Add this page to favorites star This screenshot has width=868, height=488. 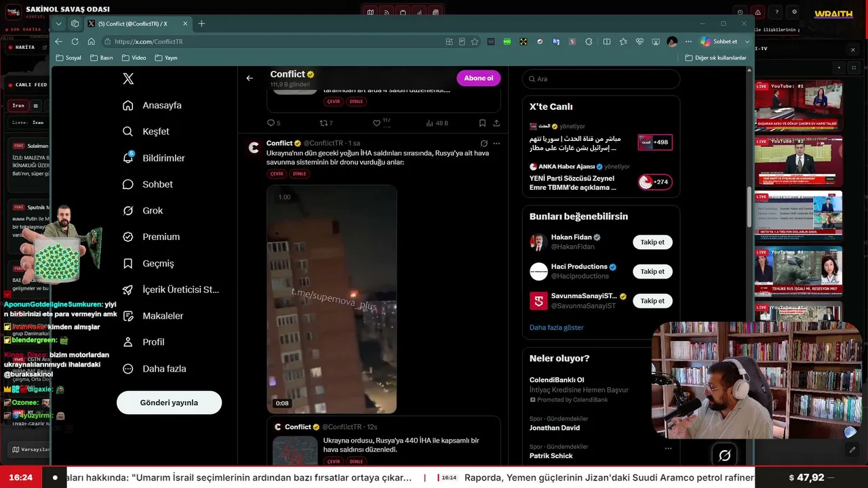(475, 41)
